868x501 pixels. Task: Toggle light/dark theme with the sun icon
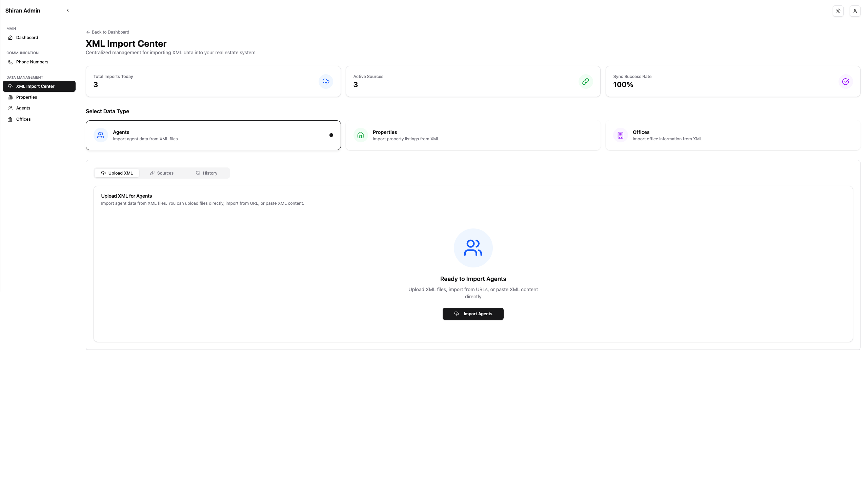[838, 11]
